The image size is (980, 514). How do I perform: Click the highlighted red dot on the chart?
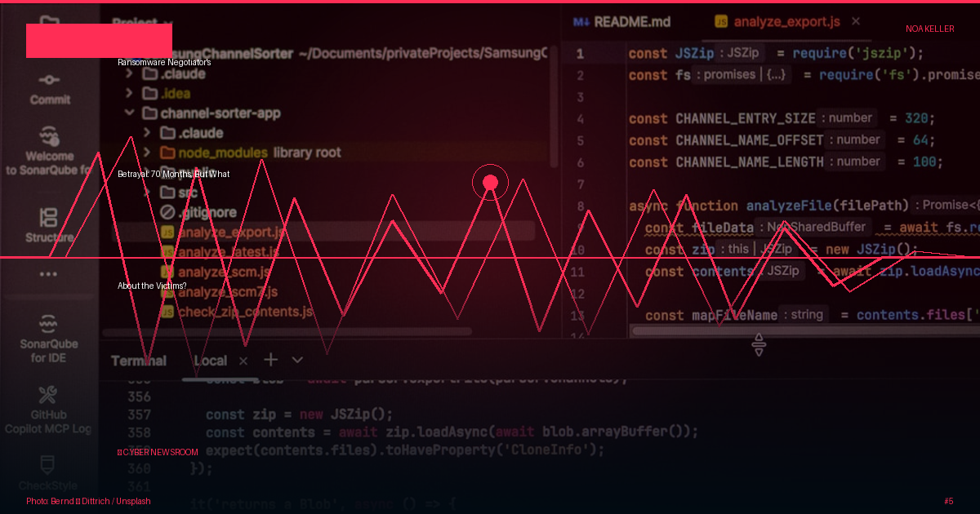point(490,183)
